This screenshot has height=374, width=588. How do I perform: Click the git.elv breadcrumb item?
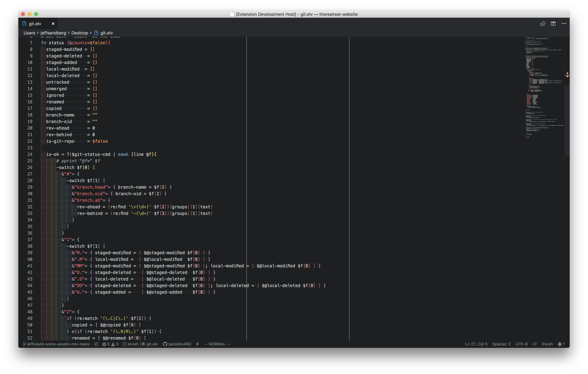(x=106, y=33)
